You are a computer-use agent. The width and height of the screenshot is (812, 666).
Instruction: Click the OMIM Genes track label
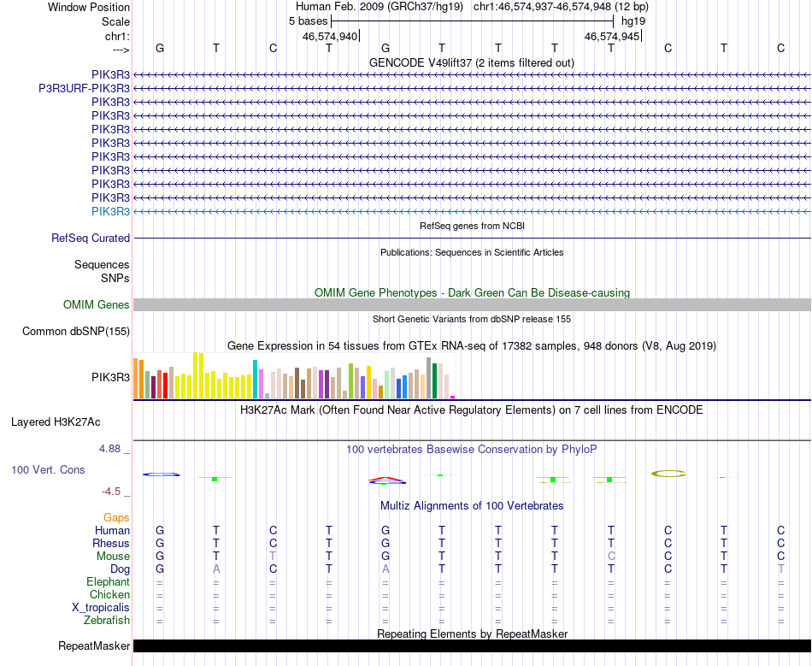click(97, 305)
